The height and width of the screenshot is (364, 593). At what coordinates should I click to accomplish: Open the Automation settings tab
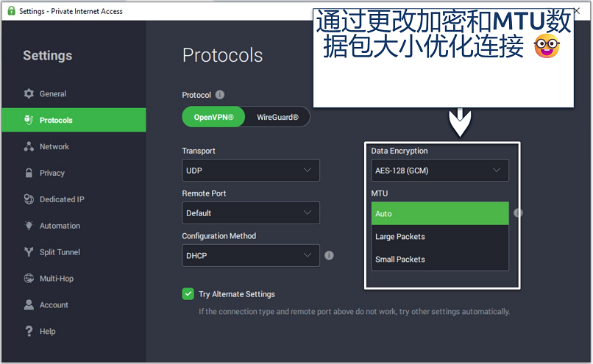point(74,226)
